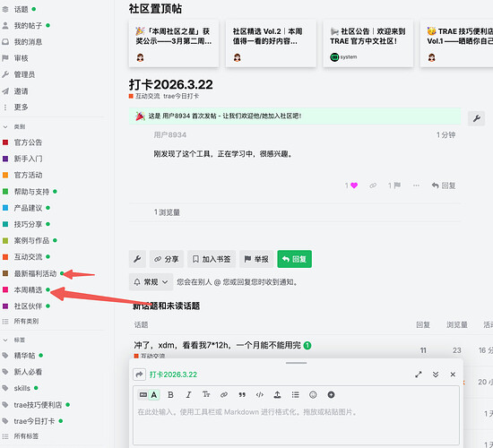Click the green 回复 button
The height and width of the screenshot is (448, 493).
click(294, 259)
